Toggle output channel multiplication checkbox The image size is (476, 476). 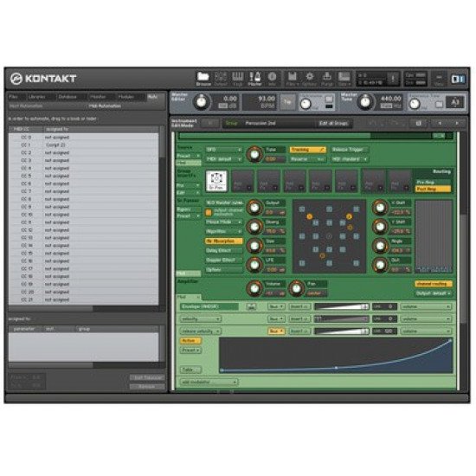(x=209, y=213)
